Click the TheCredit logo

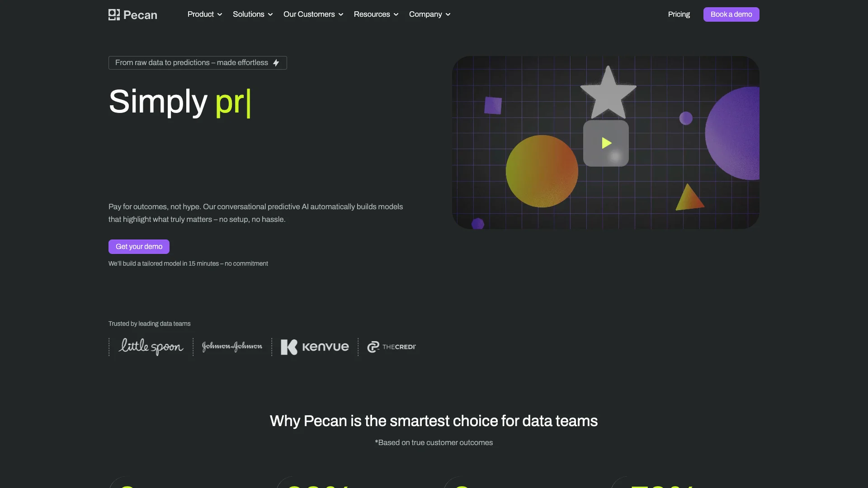pos(392,347)
